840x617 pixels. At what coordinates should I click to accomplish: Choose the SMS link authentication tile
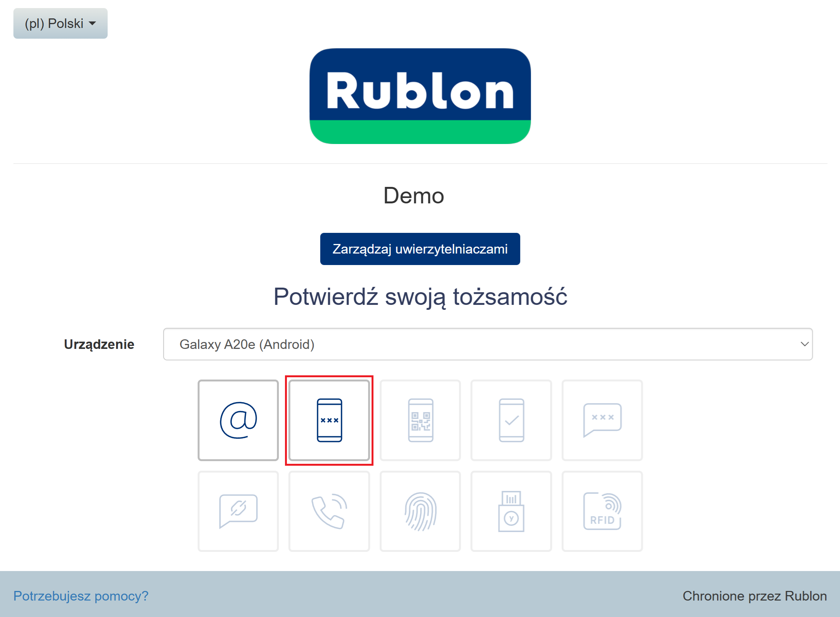[238, 511]
